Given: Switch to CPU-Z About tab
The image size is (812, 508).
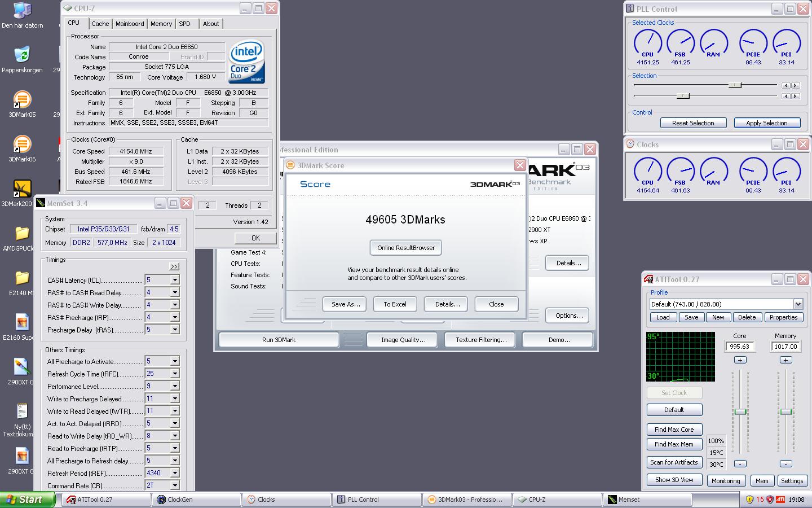Looking at the screenshot, I should point(211,24).
